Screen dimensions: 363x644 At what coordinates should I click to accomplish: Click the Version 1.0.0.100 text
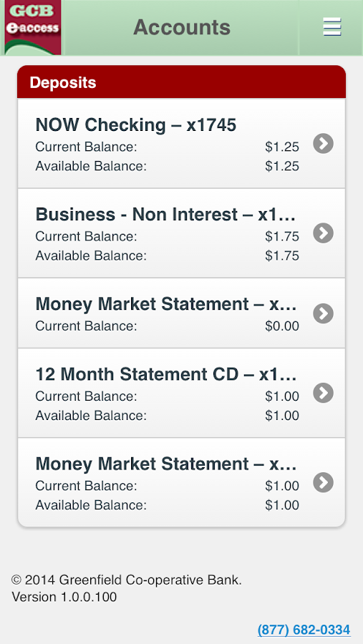(x=64, y=597)
